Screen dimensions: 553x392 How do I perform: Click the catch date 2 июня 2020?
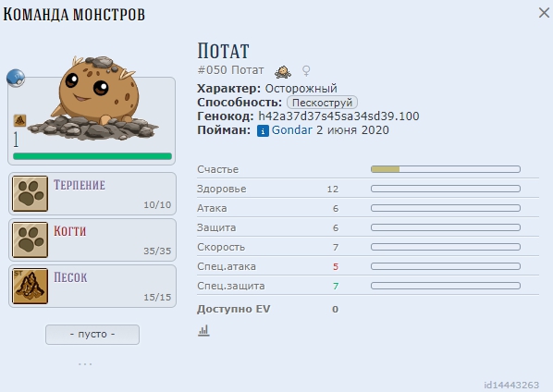tap(352, 130)
